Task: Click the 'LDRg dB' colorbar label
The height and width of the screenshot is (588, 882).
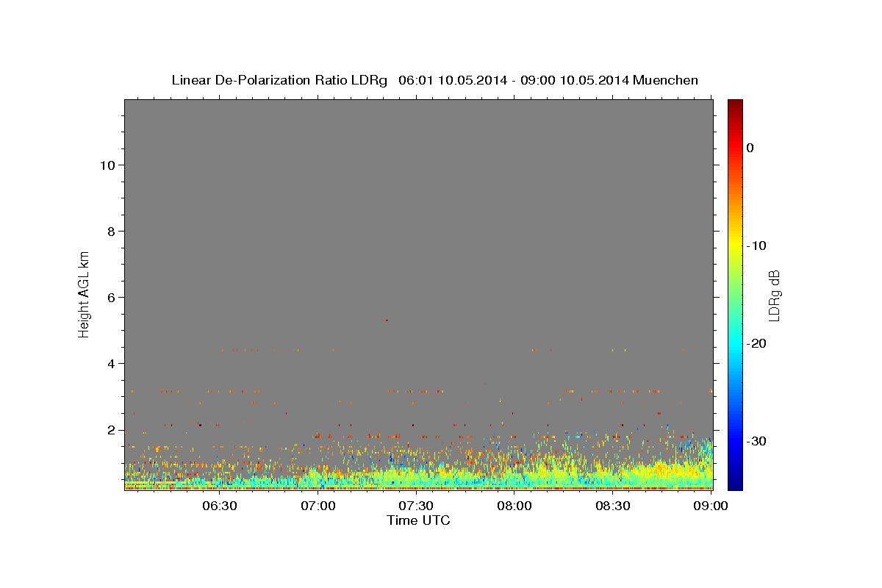Action: 773,295
